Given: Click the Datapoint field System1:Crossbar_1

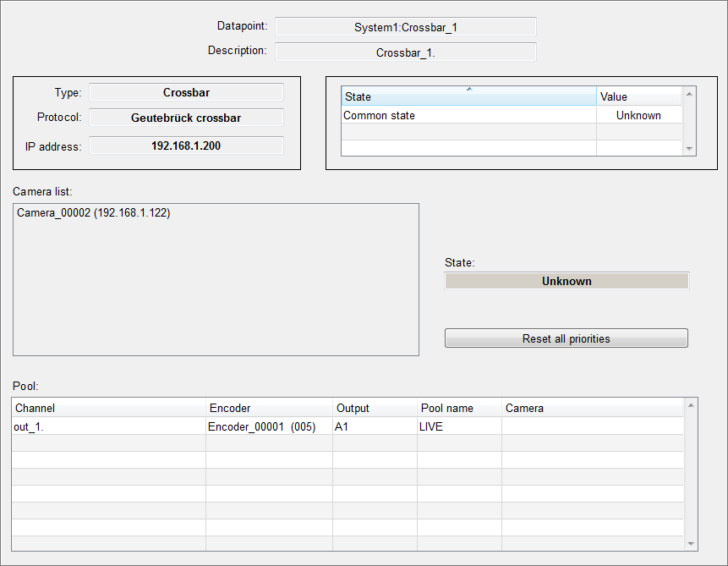Looking at the screenshot, I should (405, 27).
